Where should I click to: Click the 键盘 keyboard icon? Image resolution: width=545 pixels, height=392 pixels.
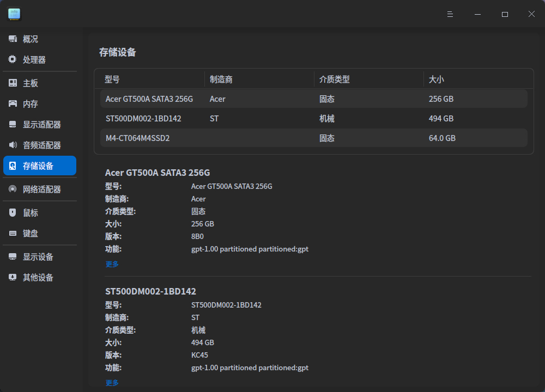click(x=13, y=234)
